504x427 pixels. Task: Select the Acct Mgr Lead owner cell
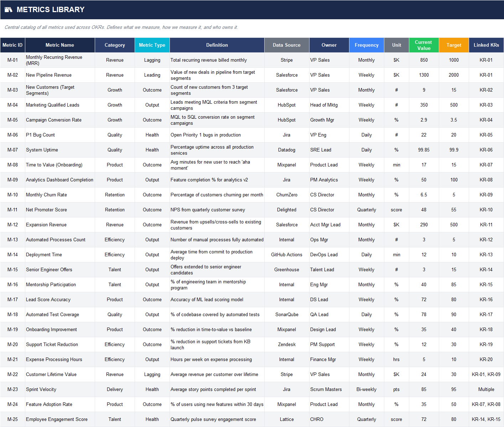click(329, 225)
